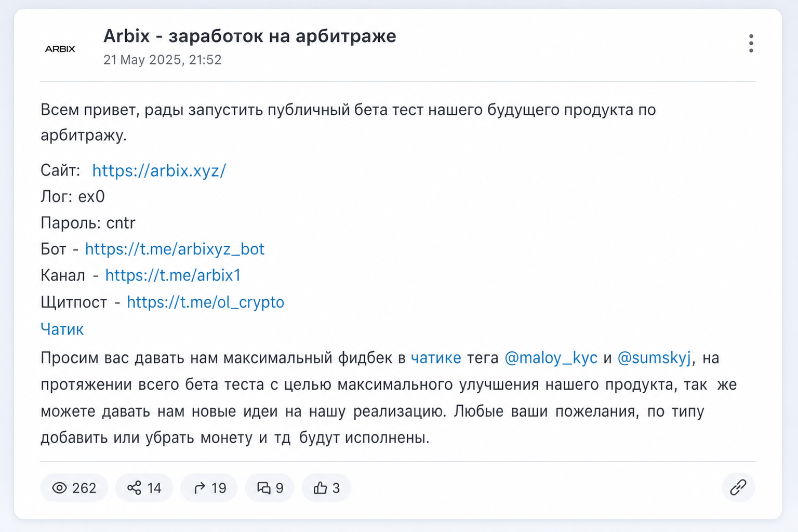Copy post link using chain icon
798x532 pixels.
[x=738, y=487]
